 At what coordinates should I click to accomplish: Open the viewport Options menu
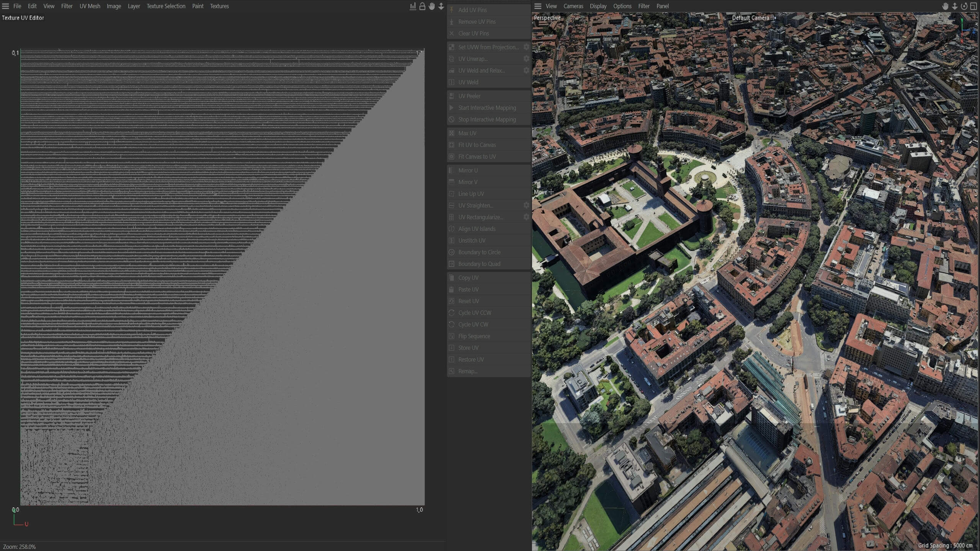[622, 6]
